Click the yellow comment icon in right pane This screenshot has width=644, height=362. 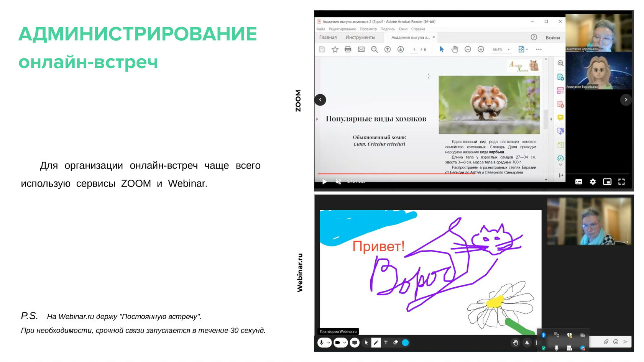[560, 118]
